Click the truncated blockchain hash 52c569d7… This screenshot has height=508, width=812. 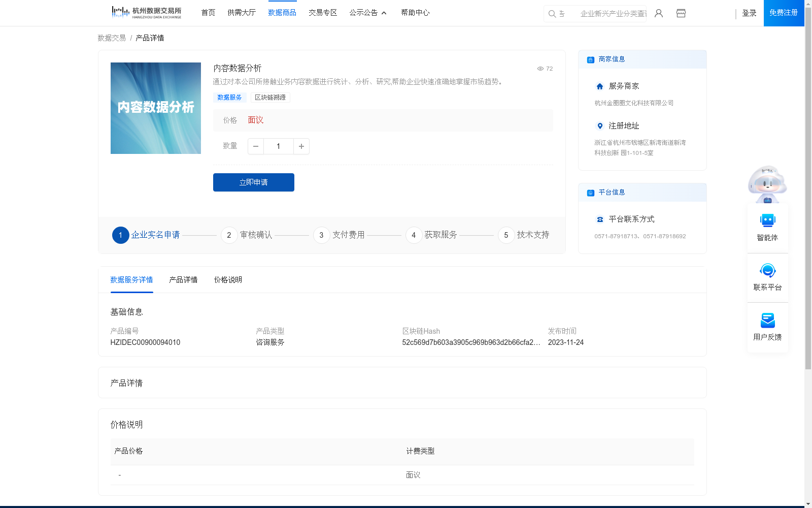pyautogui.click(x=471, y=342)
